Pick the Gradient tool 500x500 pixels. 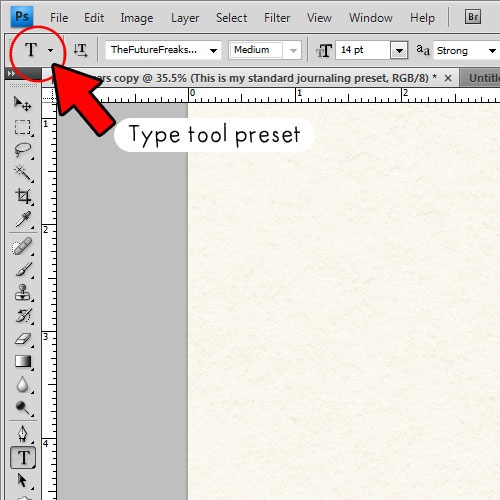(x=22, y=361)
